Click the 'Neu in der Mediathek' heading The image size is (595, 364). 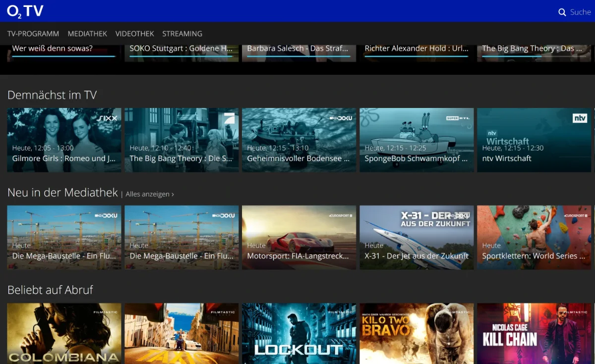[x=62, y=193]
